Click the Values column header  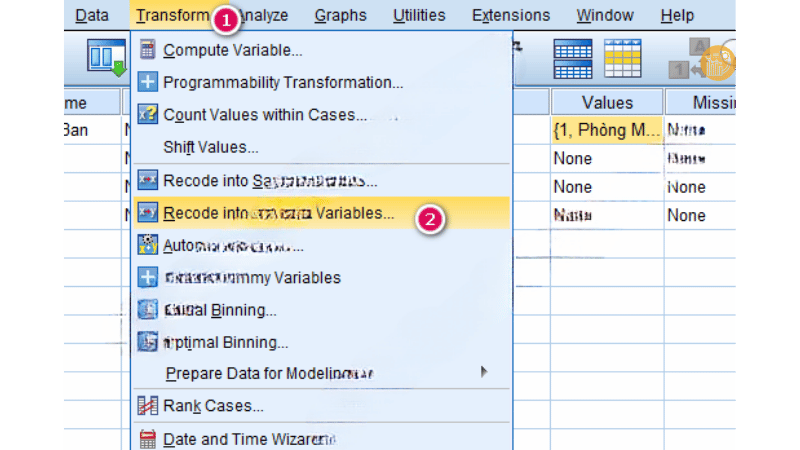(607, 102)
